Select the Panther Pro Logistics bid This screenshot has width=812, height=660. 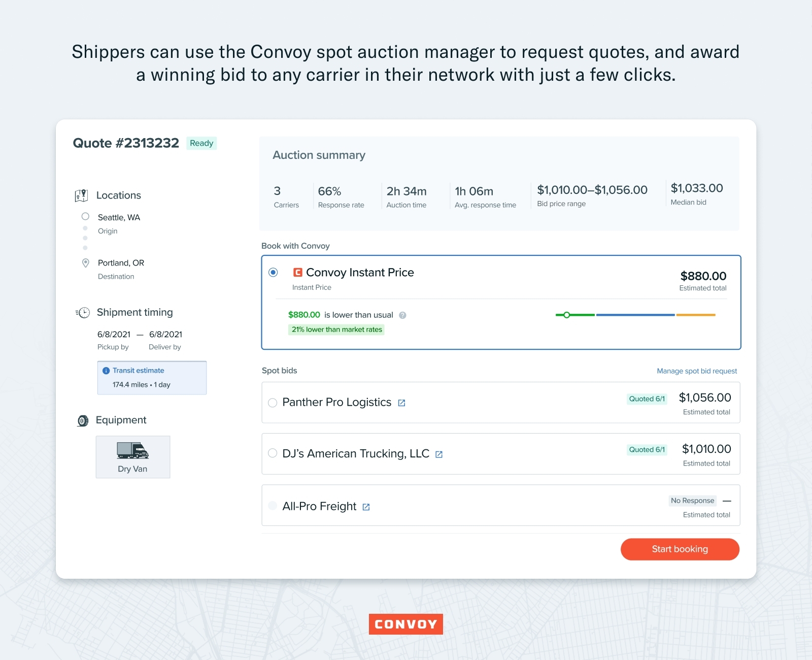pyautogui.click(x=272, y=402)
